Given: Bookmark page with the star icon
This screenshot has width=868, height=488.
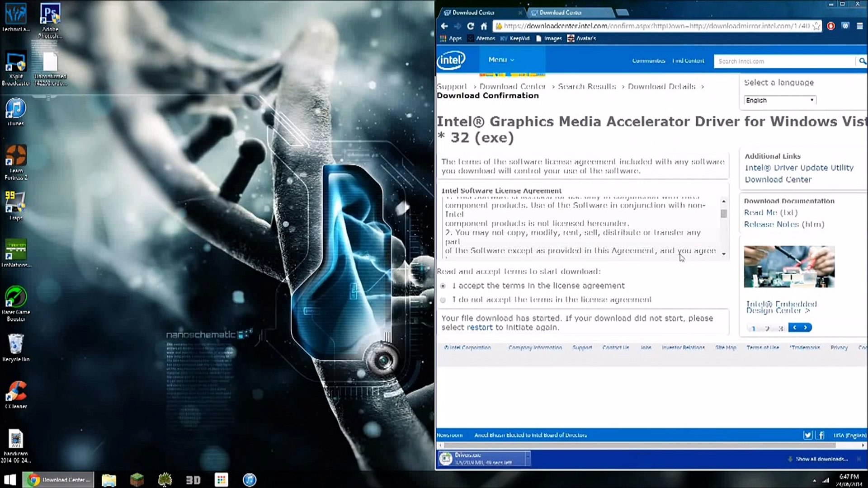Looking at the screenshot, I should [x=816, y=26].
